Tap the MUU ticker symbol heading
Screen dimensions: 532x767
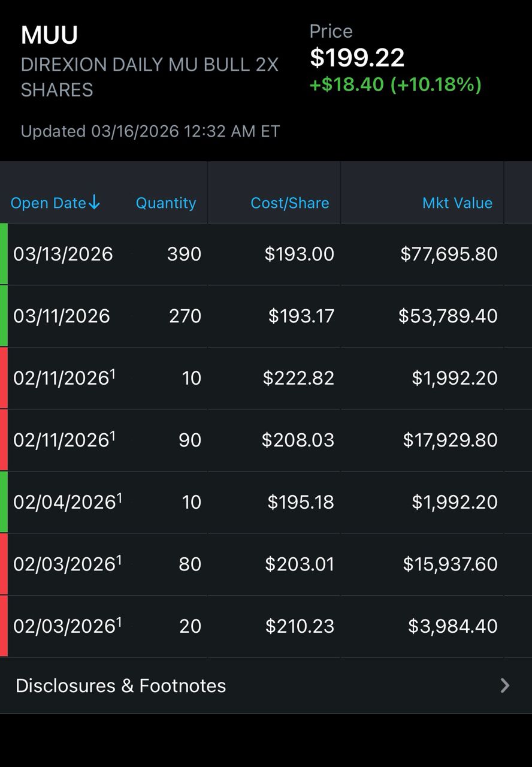(x=49, y=35)
